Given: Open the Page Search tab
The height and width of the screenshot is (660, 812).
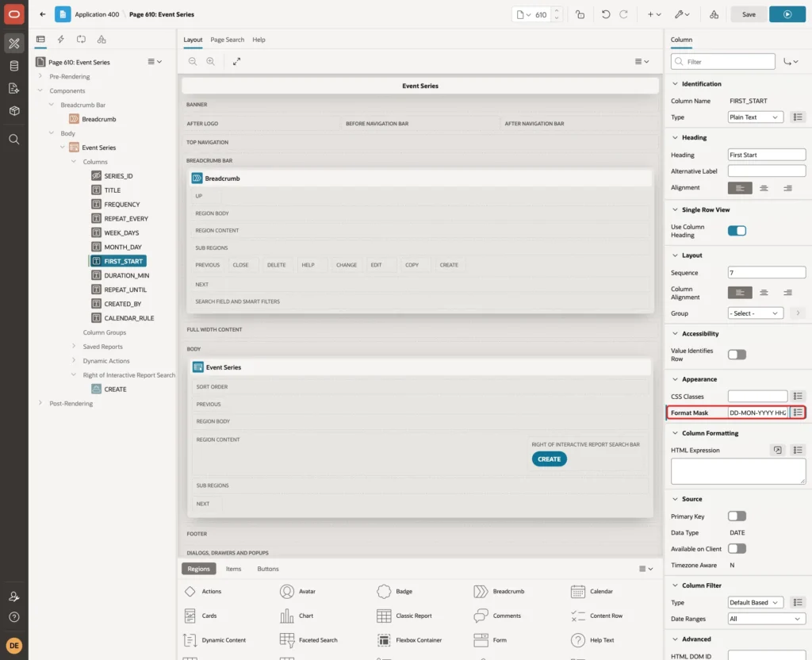Looking at the screenshot, I should 227,40.
